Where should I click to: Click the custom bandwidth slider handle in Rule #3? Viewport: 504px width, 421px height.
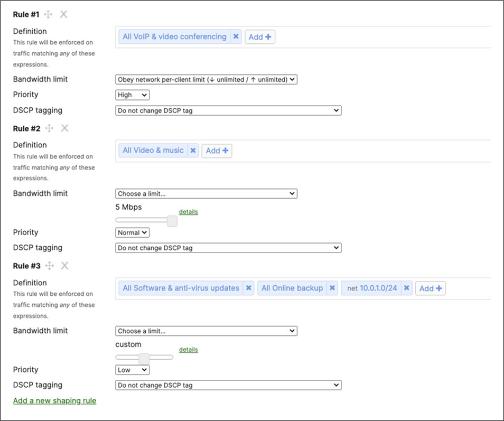tap(144, 358)
